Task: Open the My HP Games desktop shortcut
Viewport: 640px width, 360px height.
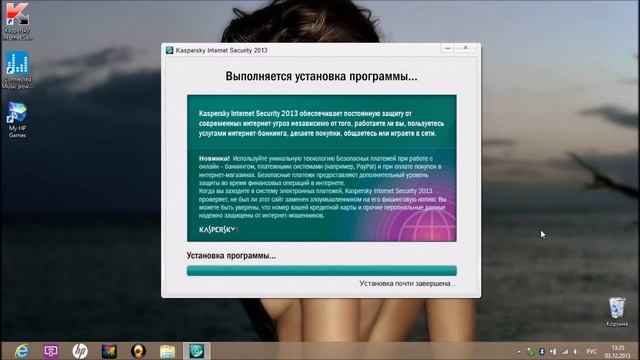Action: coord(17,119)
